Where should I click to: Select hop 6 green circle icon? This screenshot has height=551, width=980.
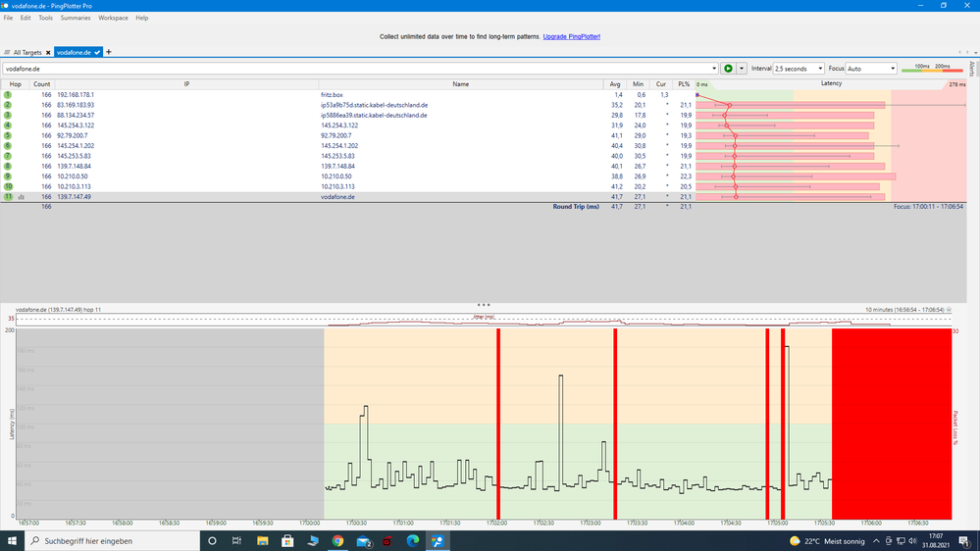pyautogui.click(x=8, y=145)
